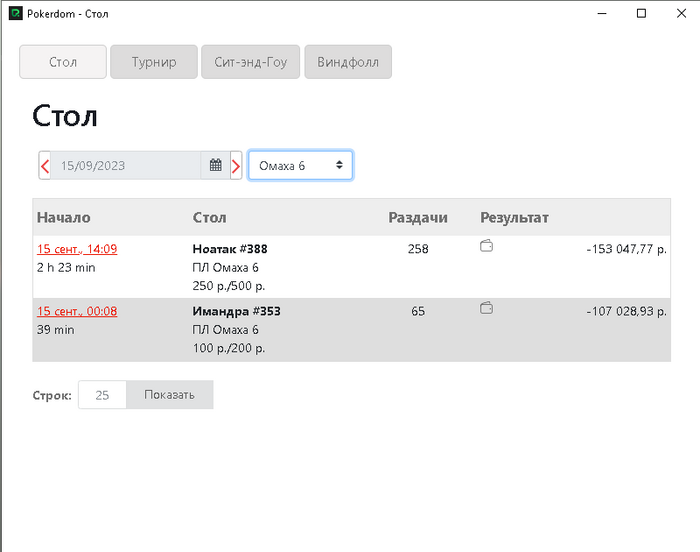700x552 pixels.
Task: Click hands count 65
Action: click(418, 311)
